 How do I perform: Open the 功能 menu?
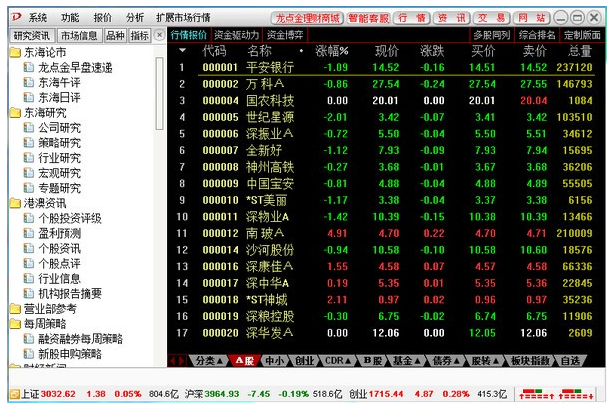[x=70, y=18]
